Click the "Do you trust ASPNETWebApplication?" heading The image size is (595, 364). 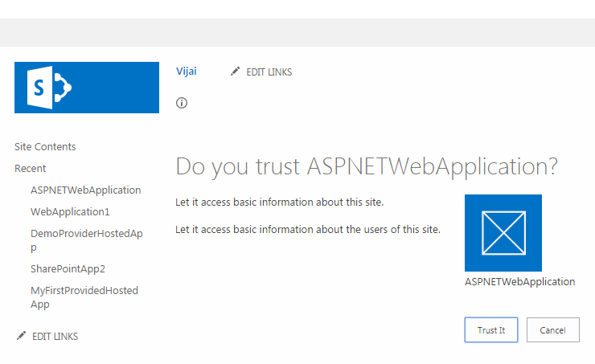(367, 167)
